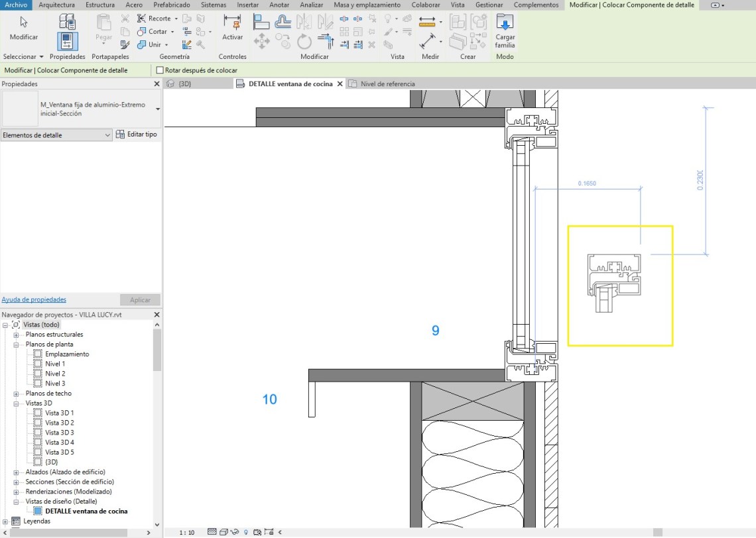Viewport: 756px width, 538px height.
Task: Click the 1 : 10 view scale
Action: [187, 532]
